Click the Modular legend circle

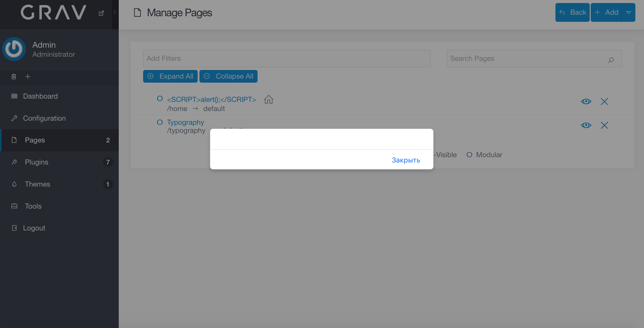pos(469,155)
